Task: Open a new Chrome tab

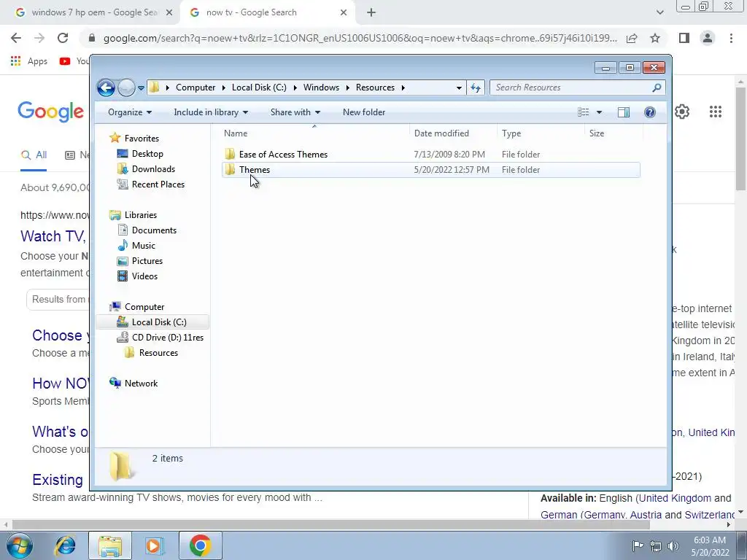Action: 371,13
